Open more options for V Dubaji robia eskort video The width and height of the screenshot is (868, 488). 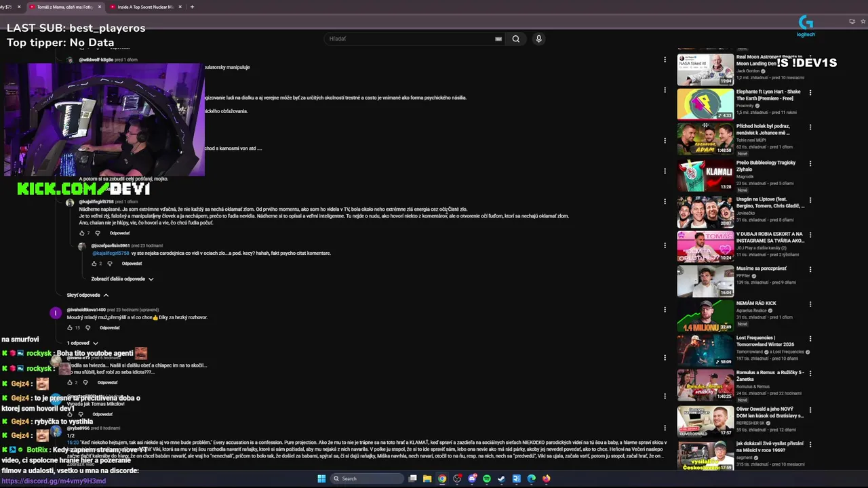tap(810, 235)
